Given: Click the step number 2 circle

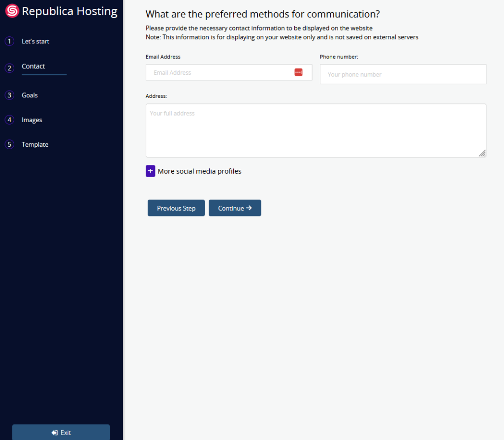Looking at the screenshot, I should 9,68.
